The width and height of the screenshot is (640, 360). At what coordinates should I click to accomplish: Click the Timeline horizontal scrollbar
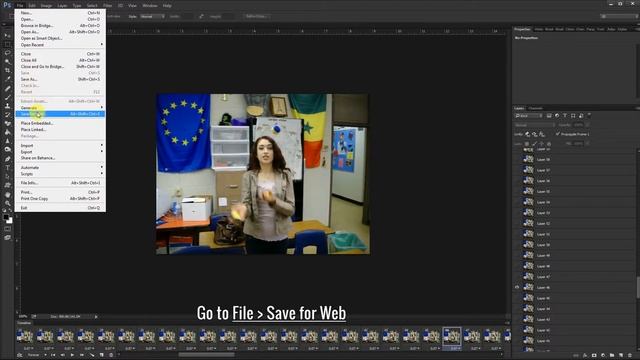pyautogui.click(x=206, y=355)
